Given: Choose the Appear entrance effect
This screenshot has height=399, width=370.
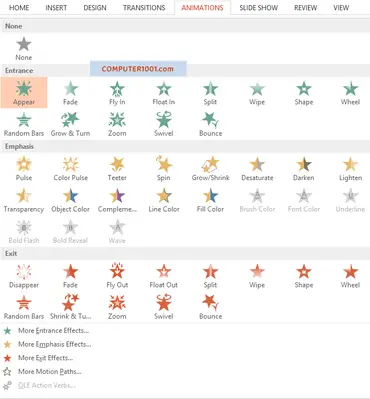Looking at the screenshot, I should [x=24, y=93].
